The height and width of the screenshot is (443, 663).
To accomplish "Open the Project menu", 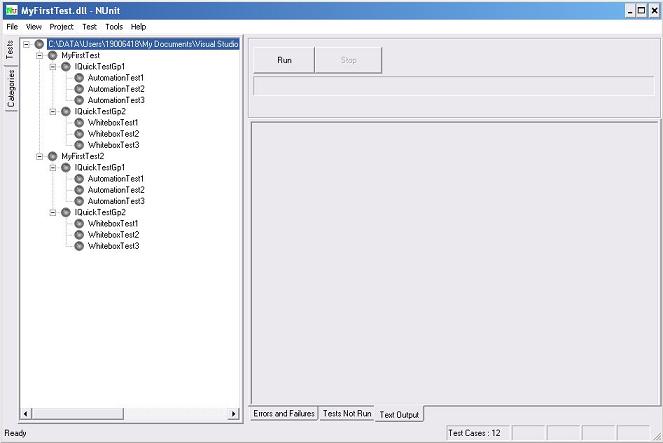I will tap(61, 27).
